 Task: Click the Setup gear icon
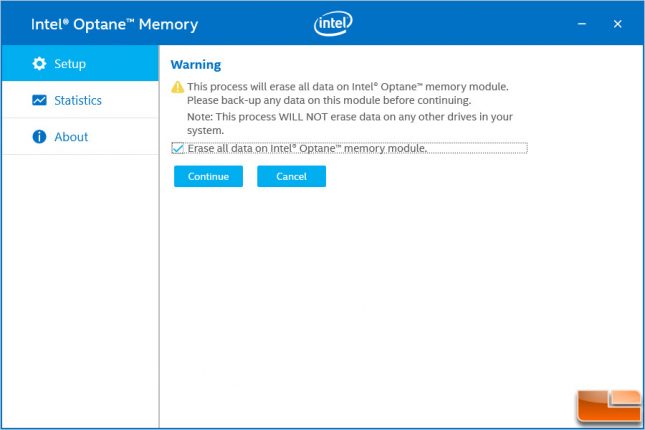pyautogui.click(x=39, y=64)
